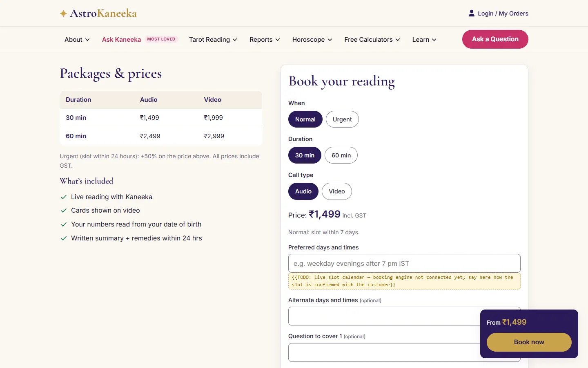The width and height of the screenshot is (588, 368).
Task: Click the Packages & prices heading
Action: pos(111,74)
